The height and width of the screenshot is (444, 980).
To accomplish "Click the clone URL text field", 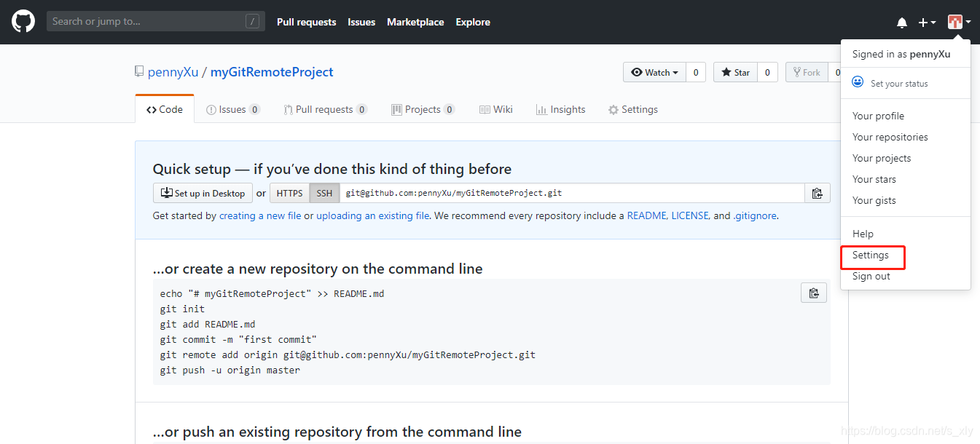I will [572, 193].
